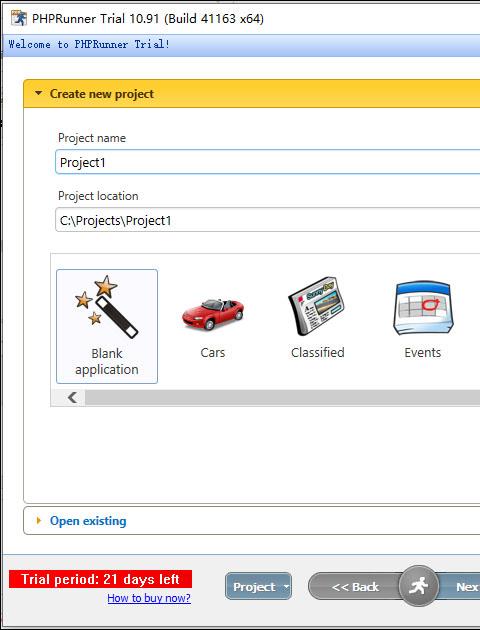480x630 pixels.
Task: Select the Events calendar template
Action: click(x=423, y=317)
